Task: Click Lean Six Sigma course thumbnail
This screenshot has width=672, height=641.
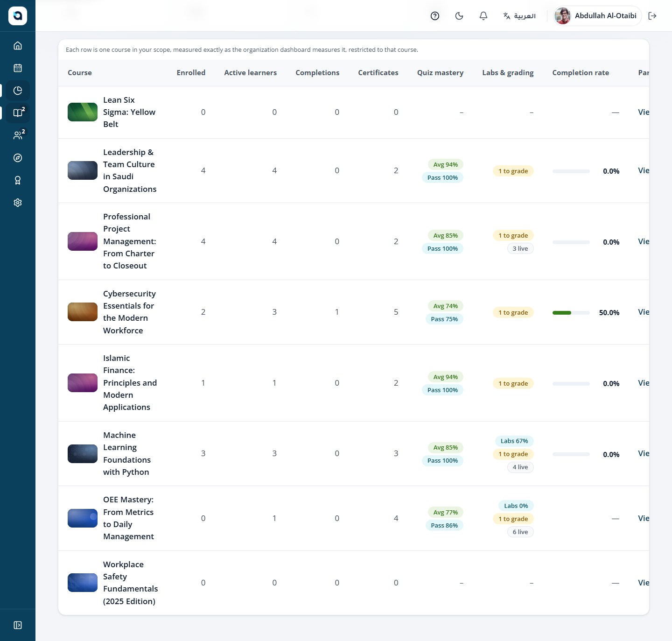Action: pyautogui.click(x=83, y=112)
